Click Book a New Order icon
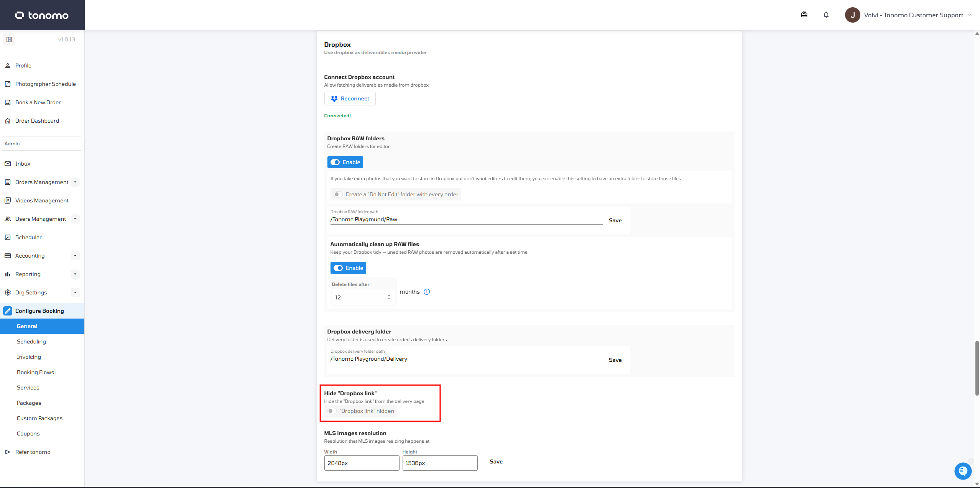The image size is (980, 488). point(8,102)
